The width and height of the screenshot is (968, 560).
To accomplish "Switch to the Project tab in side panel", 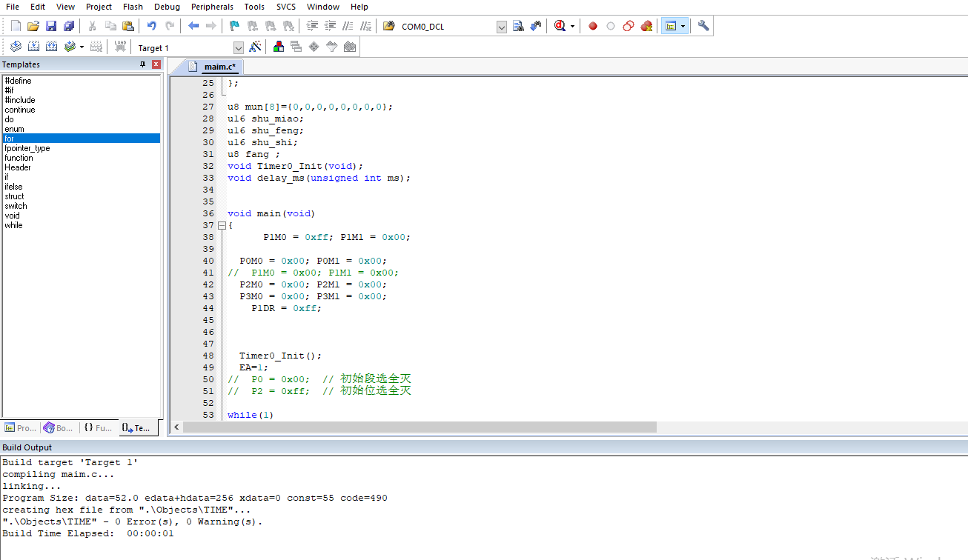I will click(20, 427).
